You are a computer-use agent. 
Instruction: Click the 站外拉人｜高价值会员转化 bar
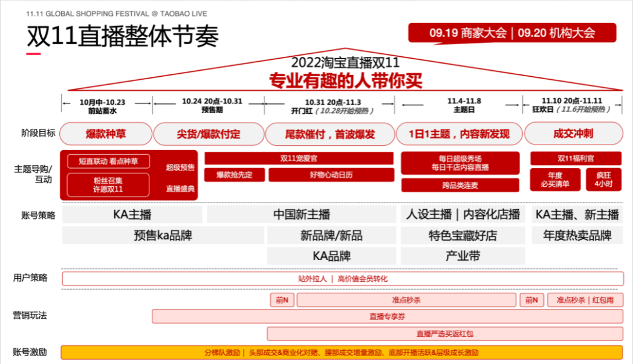click(343, 279)
